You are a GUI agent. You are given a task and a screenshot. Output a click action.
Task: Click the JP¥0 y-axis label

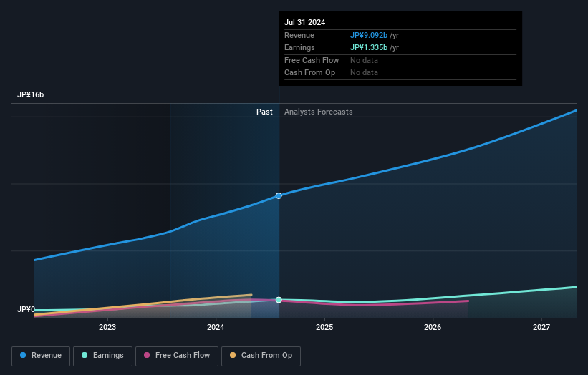(26, 309)
